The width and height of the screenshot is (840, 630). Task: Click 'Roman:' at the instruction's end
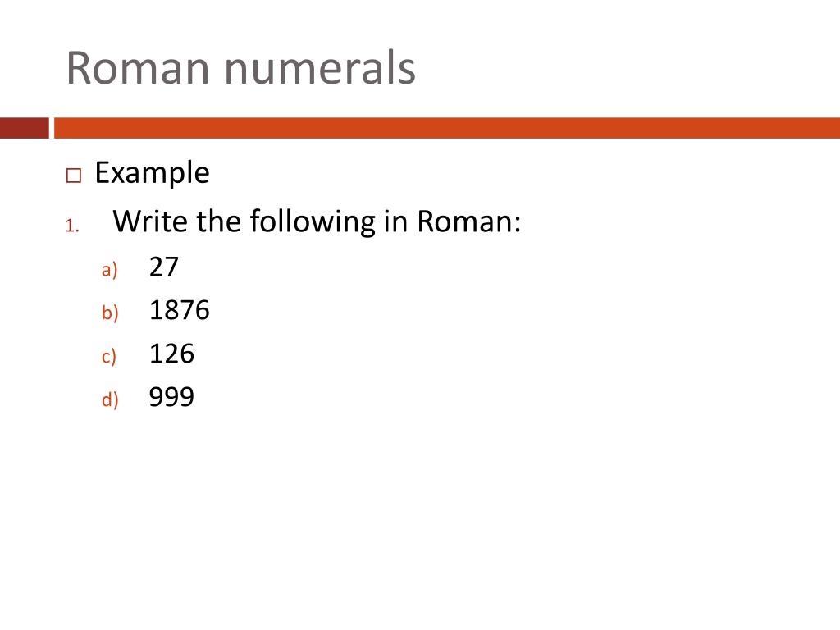click(x=468, y=221)
